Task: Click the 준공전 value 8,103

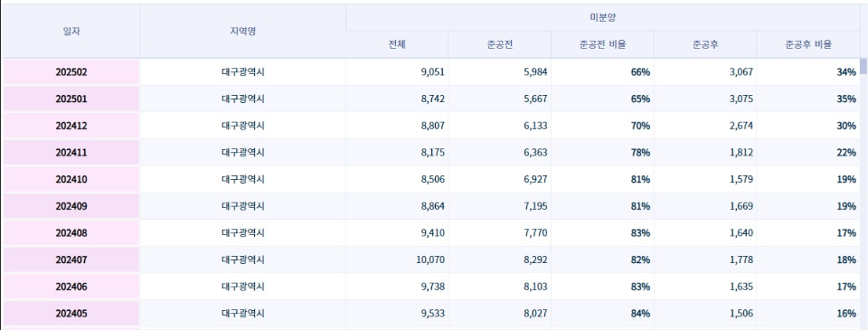Action: pos(535,287)
